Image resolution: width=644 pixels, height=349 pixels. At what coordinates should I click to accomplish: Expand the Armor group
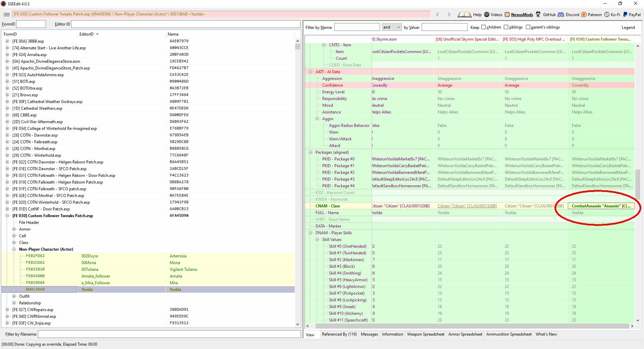coord(14,229)
